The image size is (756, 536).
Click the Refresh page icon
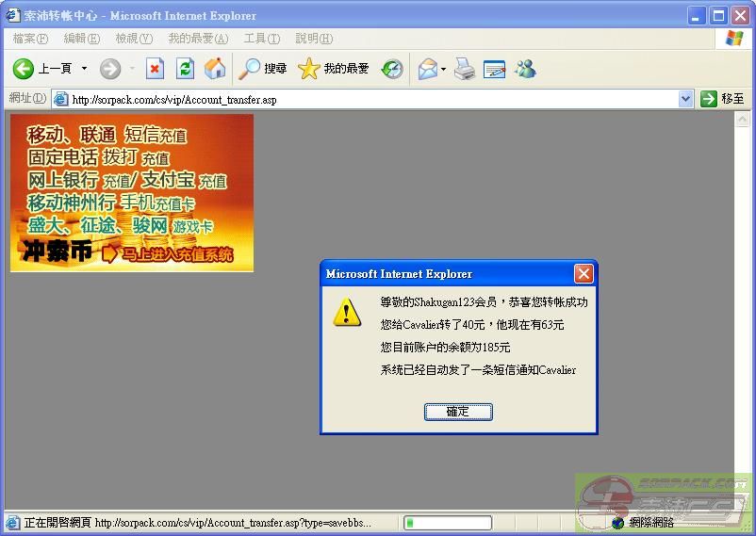[186, 69]
